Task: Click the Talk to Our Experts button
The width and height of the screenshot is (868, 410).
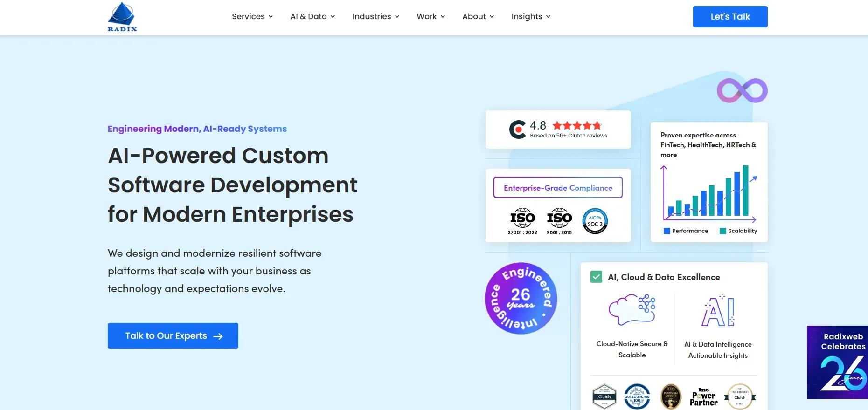Action: click(x=173, y=335)
